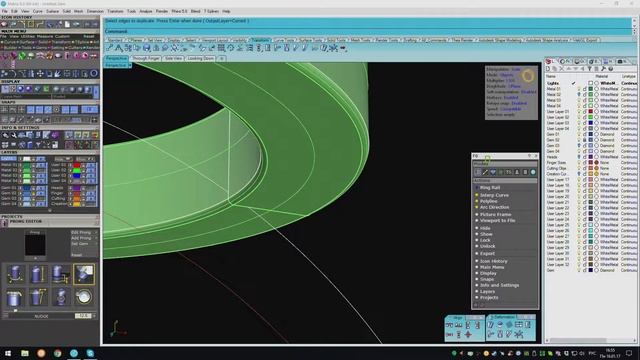The height and width of the screenshot is (360, 640).
Task: Select the rounded prong top thumbnail
Action: click(x=15, y=297)
